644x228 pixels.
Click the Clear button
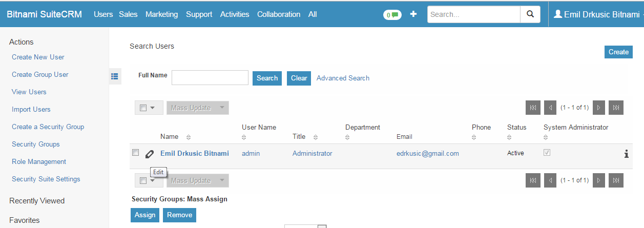point(299,78)
